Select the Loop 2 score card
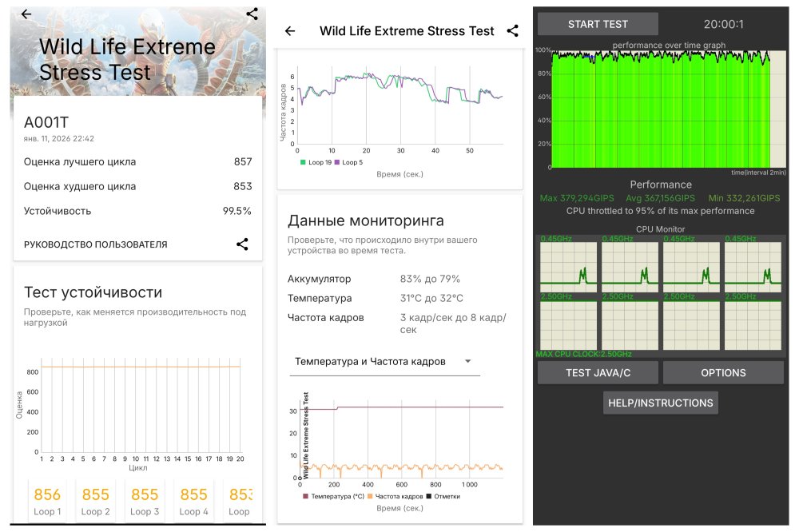799x532 pixels. pyautogui.click(x=96, y=501)
